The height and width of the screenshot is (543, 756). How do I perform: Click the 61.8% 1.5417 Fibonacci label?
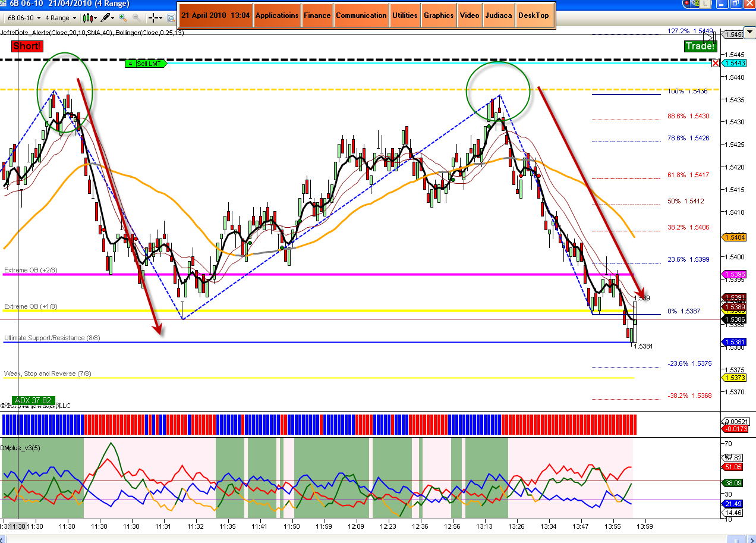coord(688,175)
